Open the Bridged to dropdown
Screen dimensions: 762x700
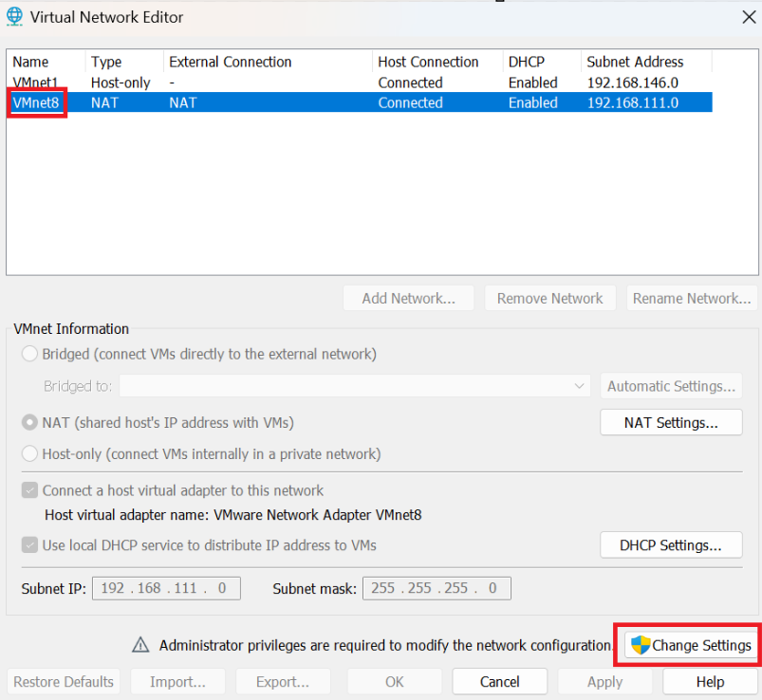tap(355, 386)
